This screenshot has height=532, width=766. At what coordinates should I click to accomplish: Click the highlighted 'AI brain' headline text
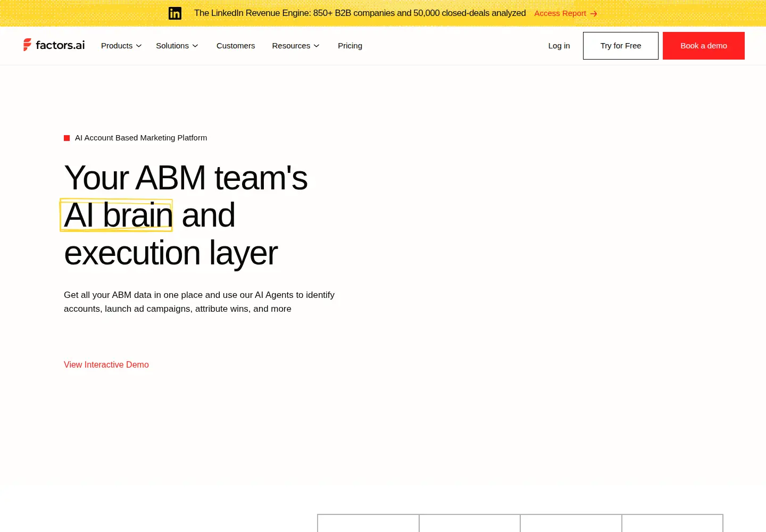coord(118,215)
